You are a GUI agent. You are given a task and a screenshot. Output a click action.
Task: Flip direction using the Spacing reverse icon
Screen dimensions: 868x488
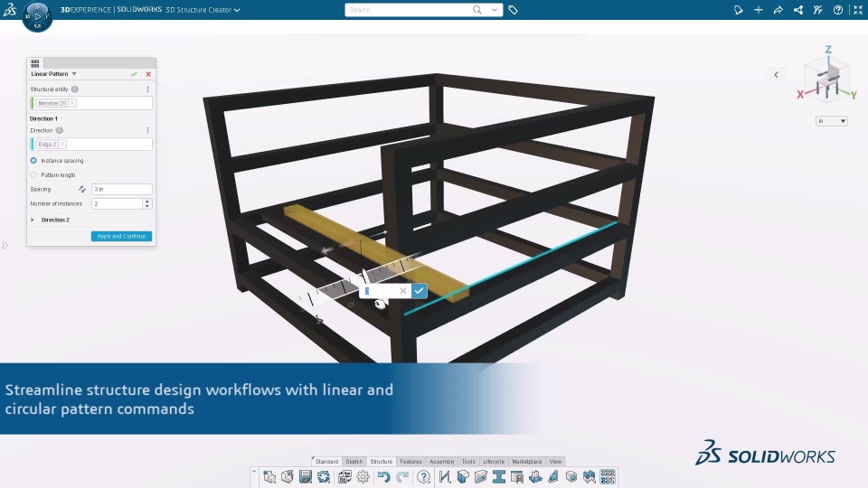pos(82,189)
